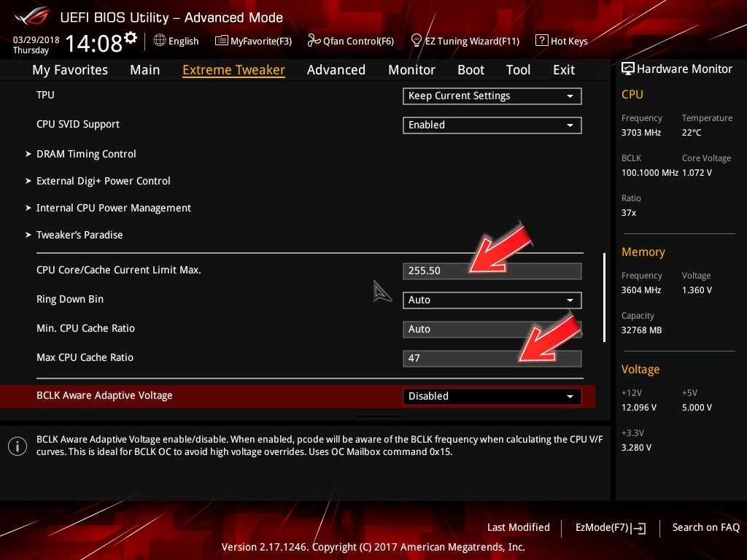Click the MyFavorite list icon
This screenshot has width=747, height=560.
click(x=222, y=41)
